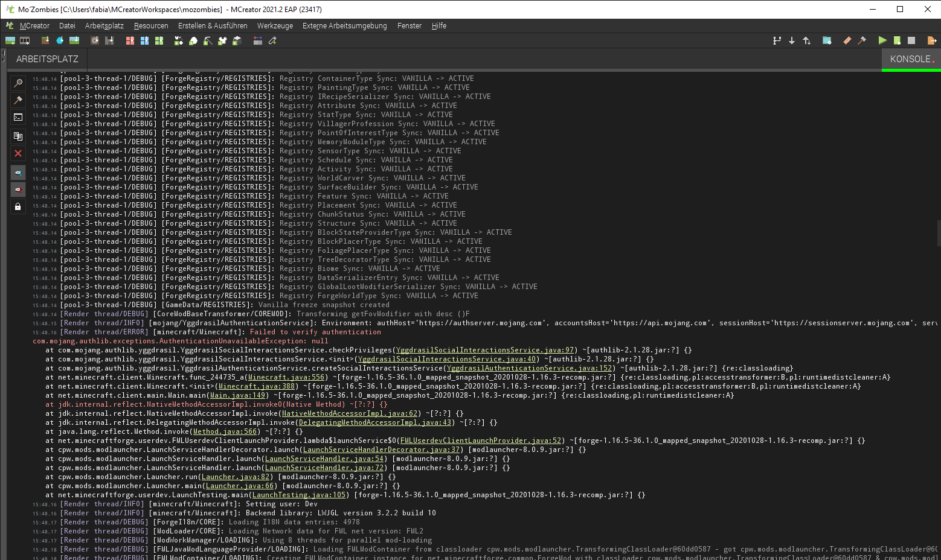The height and width of the screenshot is (560, 941).
Task: Switch to the ARBEITSPLATZ tab
Action: point(47,59)
